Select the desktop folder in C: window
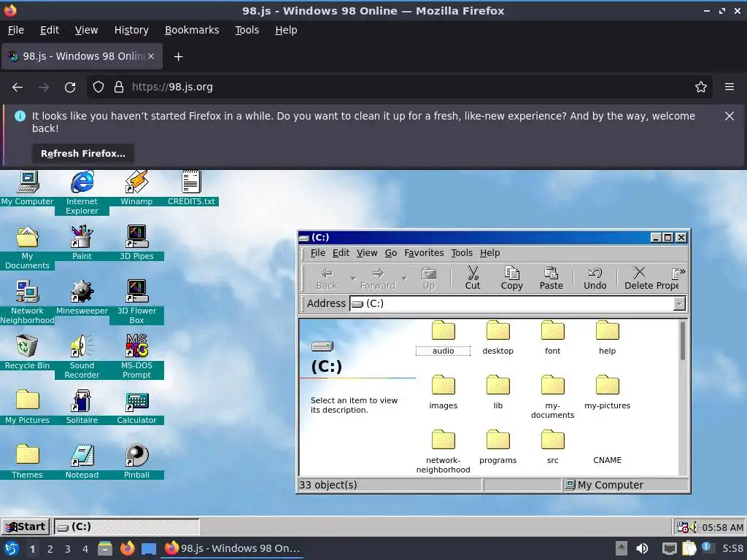 (498, 338)
